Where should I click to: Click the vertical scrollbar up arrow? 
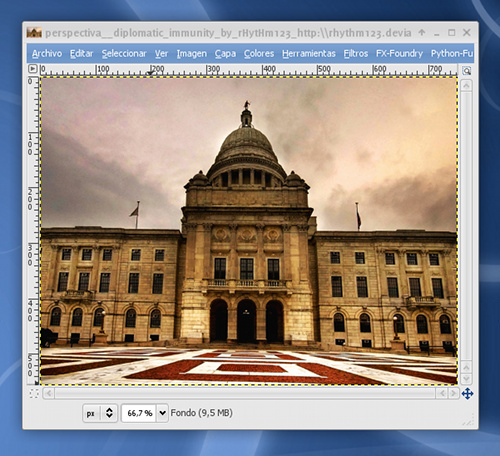click(x=466, y=86)
